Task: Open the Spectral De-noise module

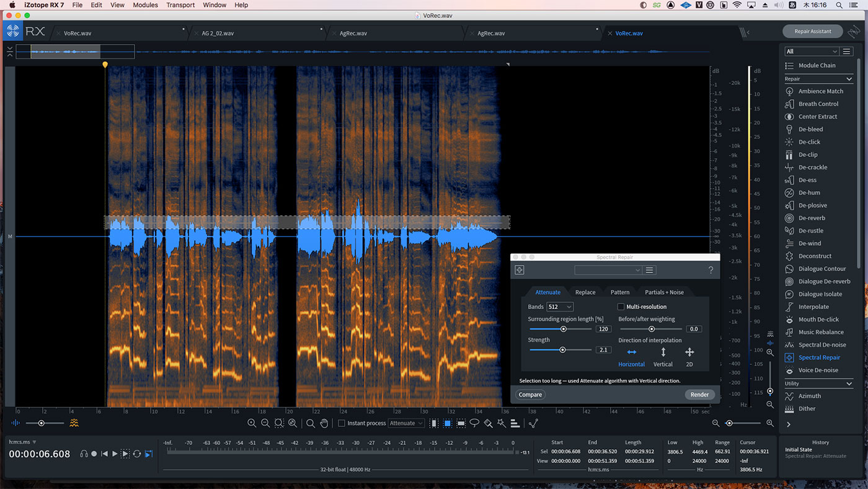Action: tap(815, 344)
